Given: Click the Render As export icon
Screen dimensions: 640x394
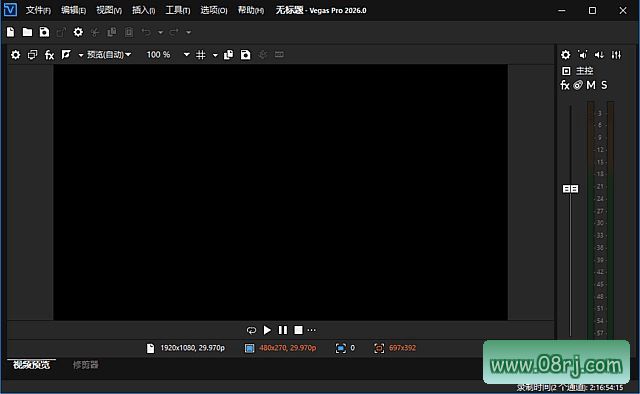Looking at the screenshot, I should click(x=61, y=32).
